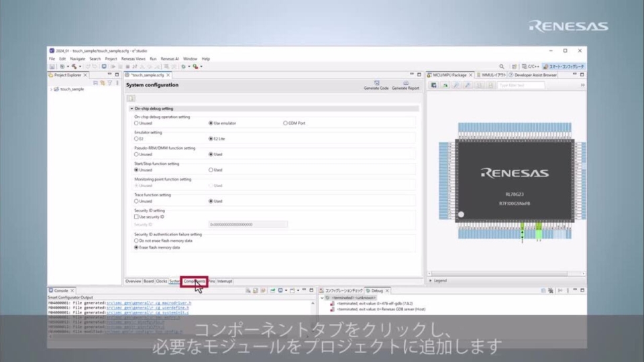Collapse the On-chip debug setting section

click(132, 109)
